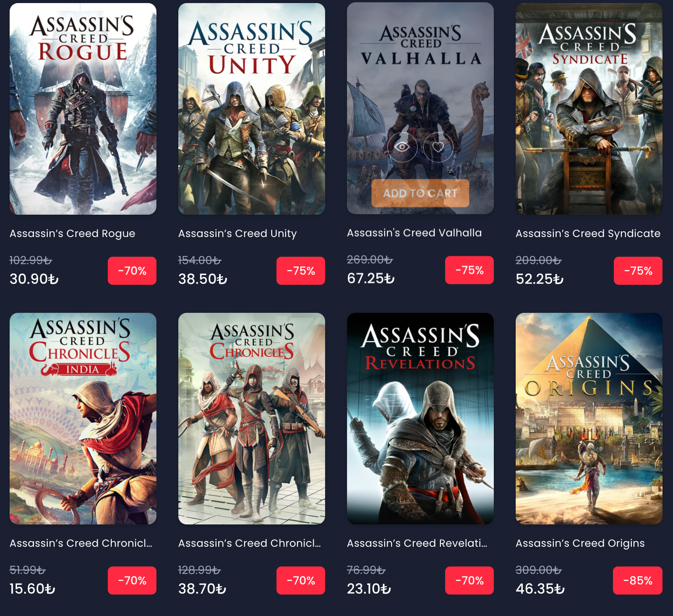Screen dimensions: 673x616
Task: Select the Assassin's Creed Origins pyramid cover
Action: pyautogui.click(x=589, y=418)
